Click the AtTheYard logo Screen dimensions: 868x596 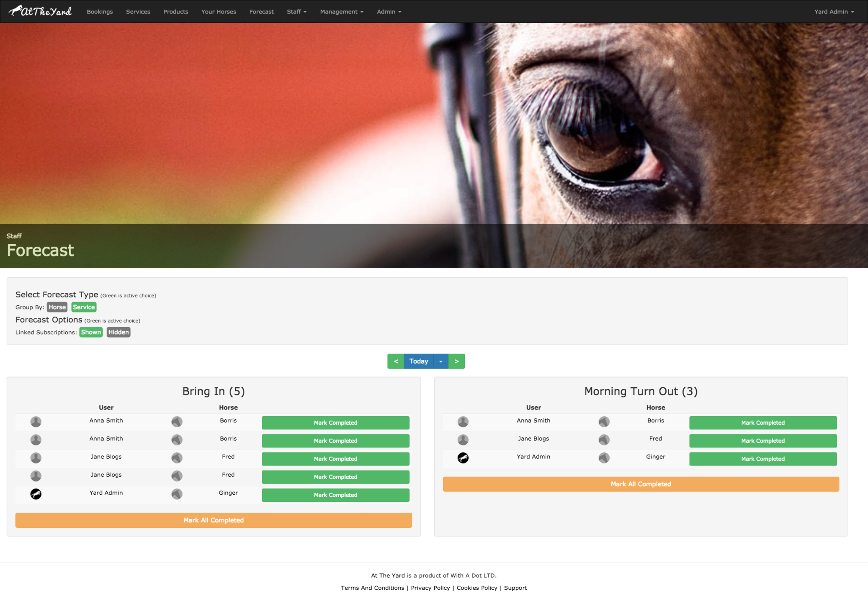(x=40, y=11)
